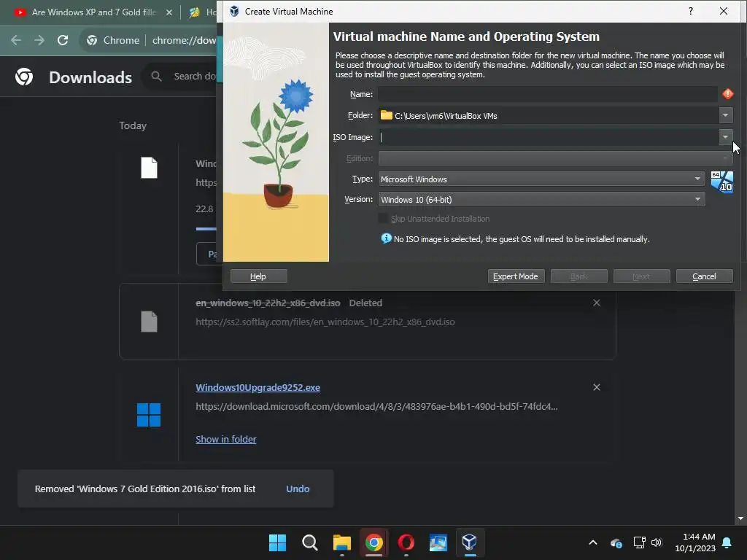747x560 pixels.
Task: Click the volume speaker tray icon
Action: 657,542
